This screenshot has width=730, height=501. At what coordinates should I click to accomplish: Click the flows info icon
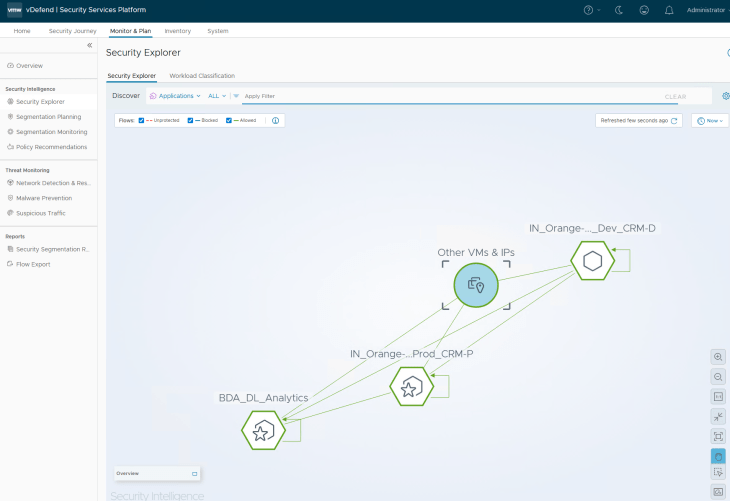275,120
